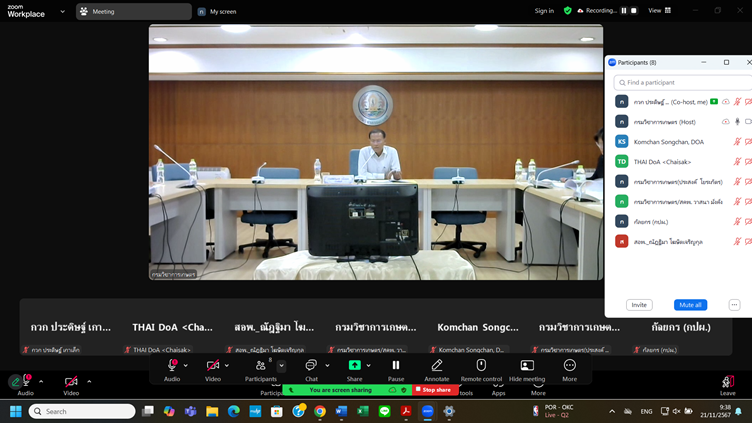This screenshot has height=423, width=752.
Task: Click the TD avatar in participants list
Action: (x=622, y=162)
